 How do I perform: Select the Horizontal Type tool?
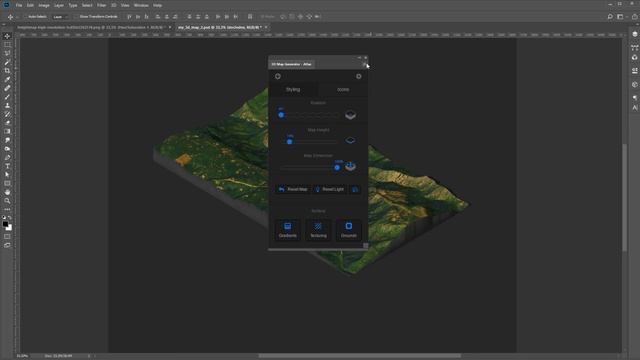click(7, 166)
